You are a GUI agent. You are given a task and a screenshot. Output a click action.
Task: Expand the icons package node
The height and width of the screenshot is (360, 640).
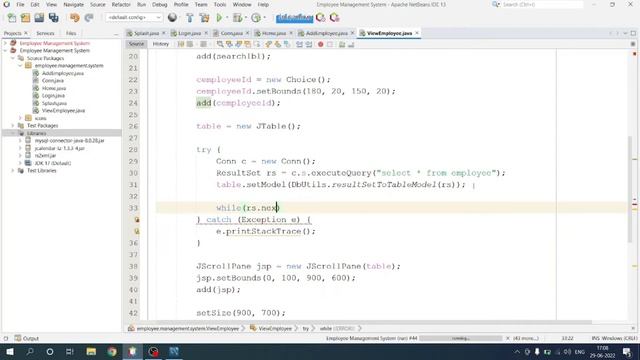pyautogui.click(x=20, y=118)
